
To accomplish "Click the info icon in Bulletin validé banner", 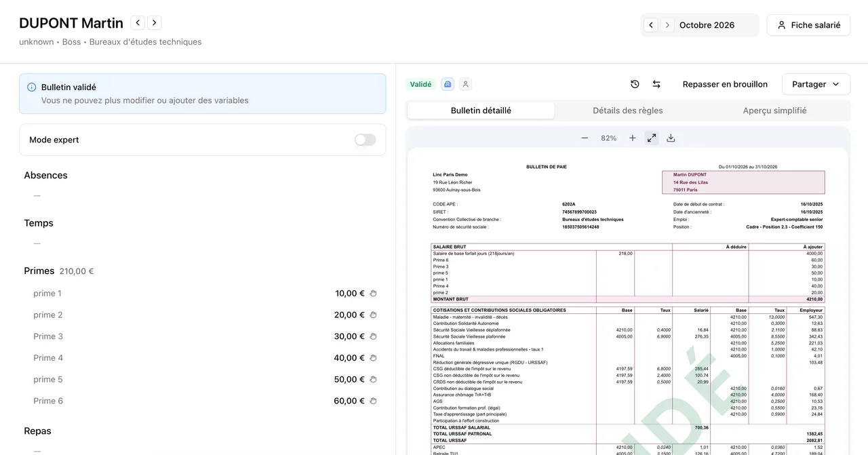I will click(32, 87).
